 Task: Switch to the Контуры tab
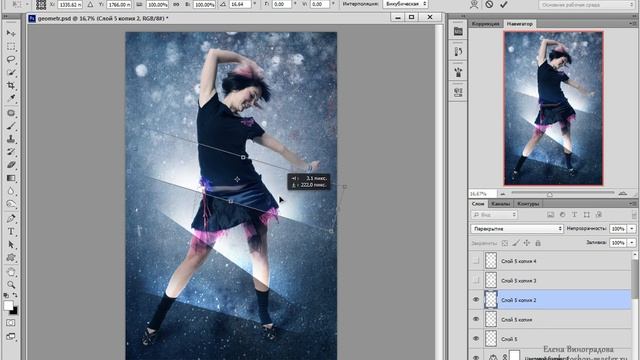click(x=528, y=203)
